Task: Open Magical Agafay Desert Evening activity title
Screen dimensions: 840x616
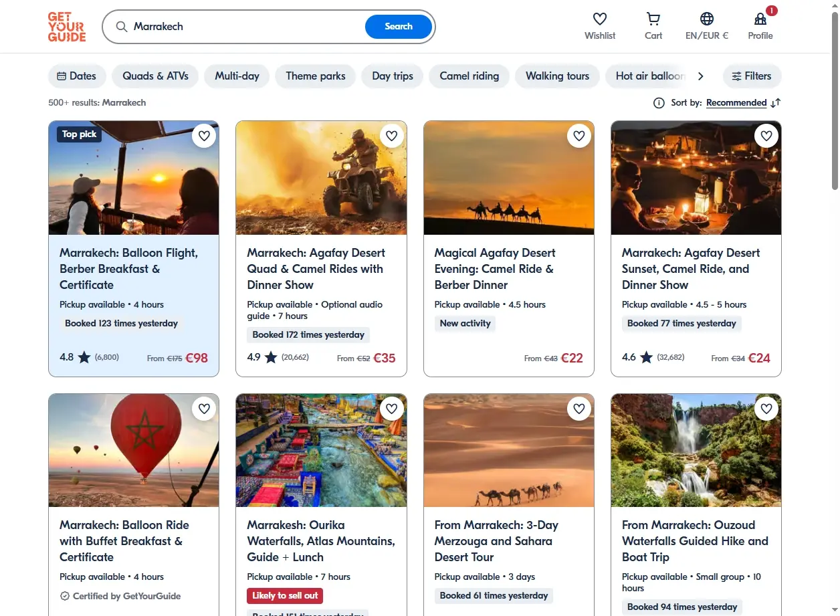Action: 495,269
